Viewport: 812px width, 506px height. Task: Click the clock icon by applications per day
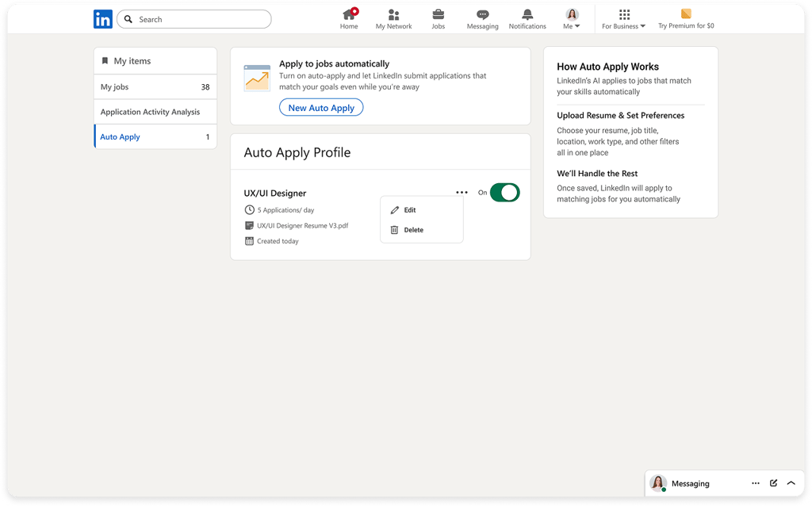point(249,209)
